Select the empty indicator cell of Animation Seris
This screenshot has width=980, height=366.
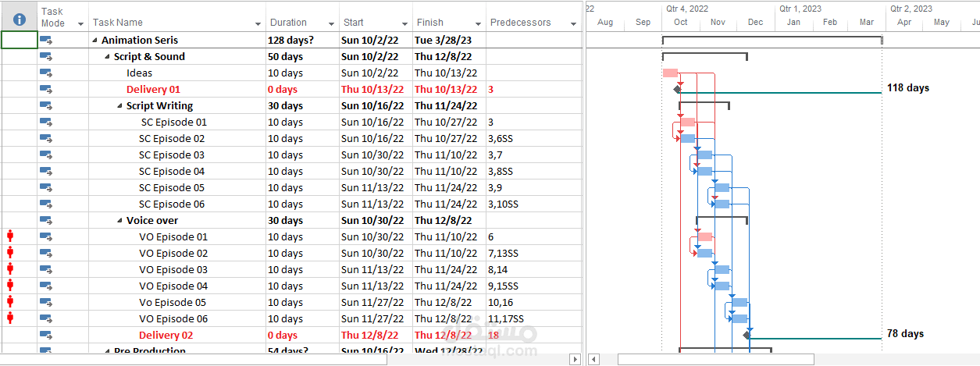[x=19, y=40]
